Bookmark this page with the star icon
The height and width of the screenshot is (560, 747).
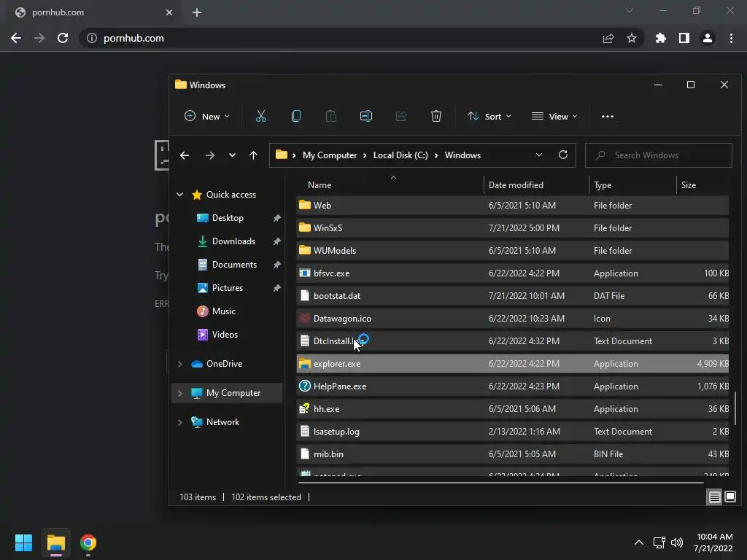point(632,38)
